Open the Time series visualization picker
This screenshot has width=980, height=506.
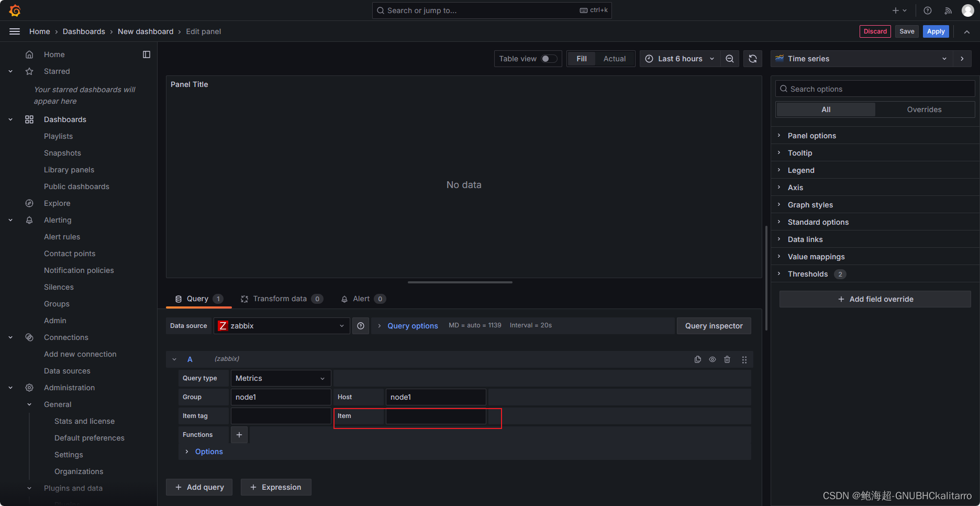(x=862, y=59)
